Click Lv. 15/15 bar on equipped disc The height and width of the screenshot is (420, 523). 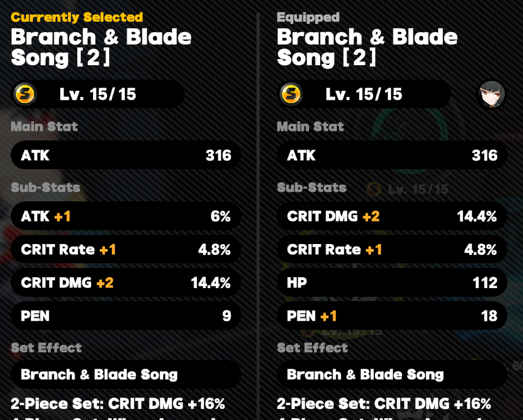coord(364,94)
